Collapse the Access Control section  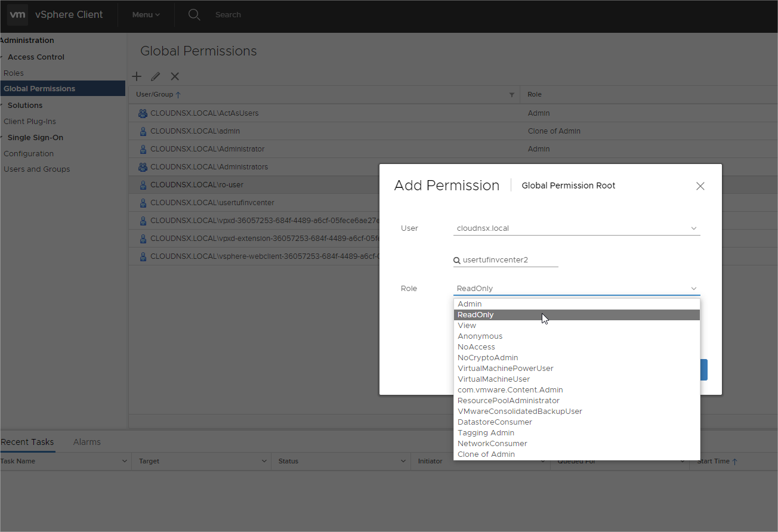2,57
